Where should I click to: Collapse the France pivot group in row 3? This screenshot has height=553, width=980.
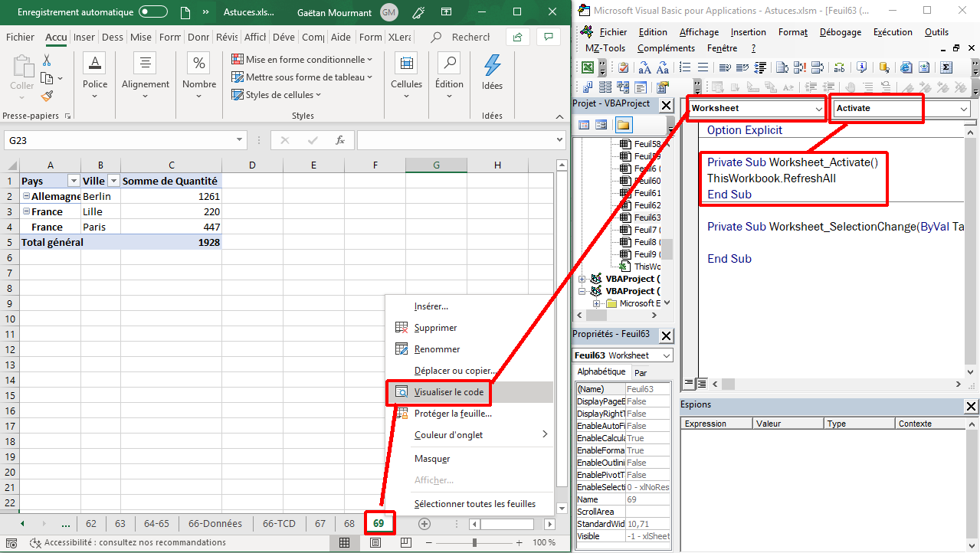[x=26, y=211]
